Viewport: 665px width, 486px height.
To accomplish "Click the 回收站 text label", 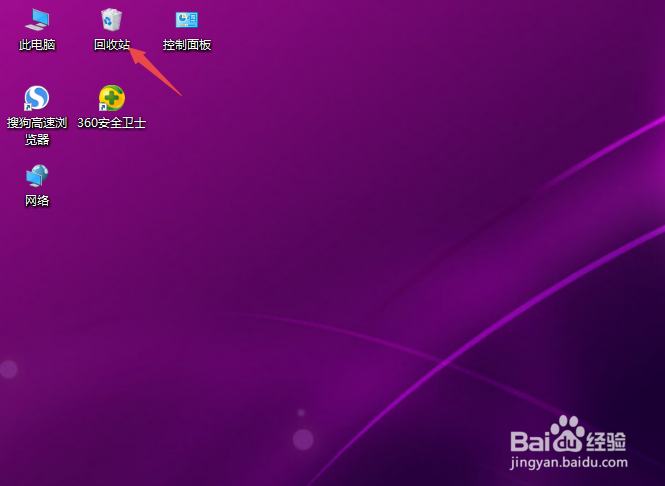I will pos(112,45).
